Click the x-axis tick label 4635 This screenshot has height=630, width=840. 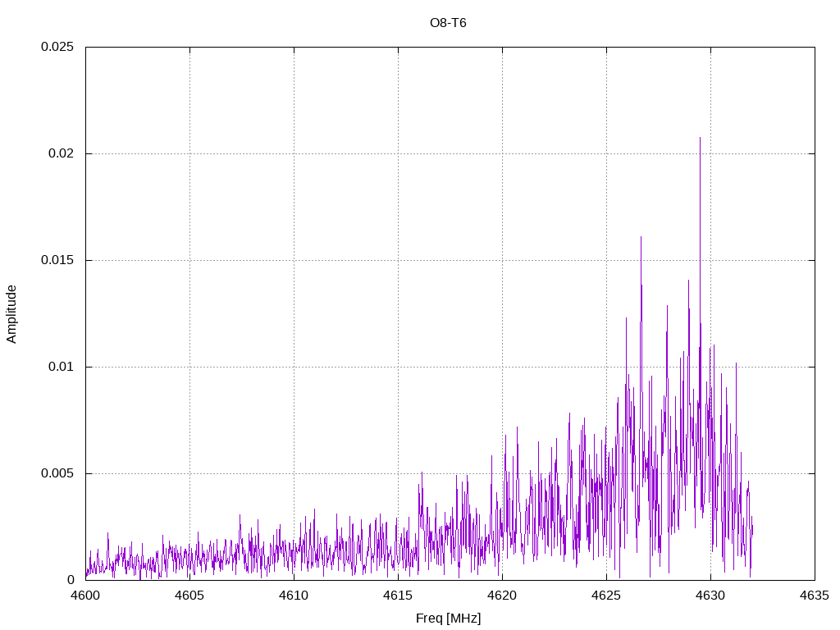click(x=815, y=596)
